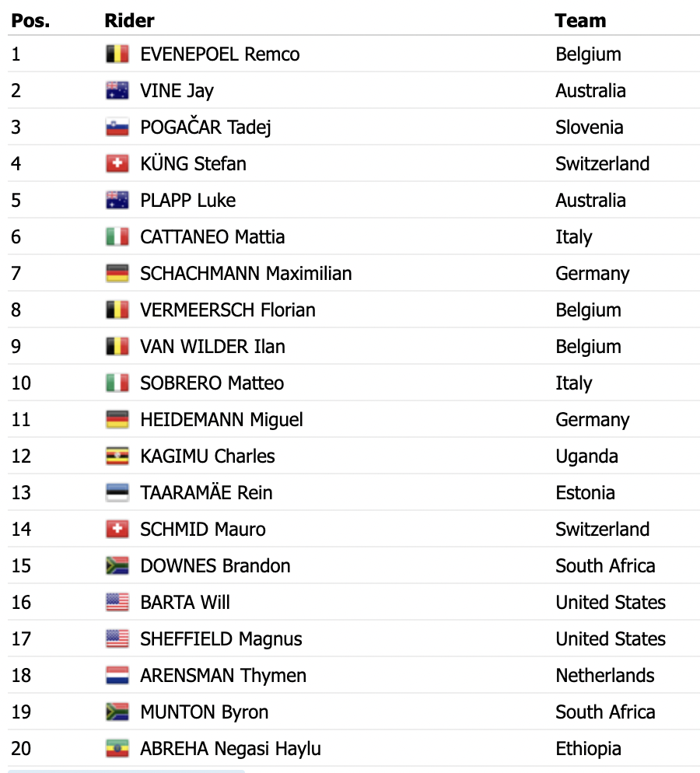Open rider VINE Jay's profile link
The image size is (700, 773).
coord(177,91)
